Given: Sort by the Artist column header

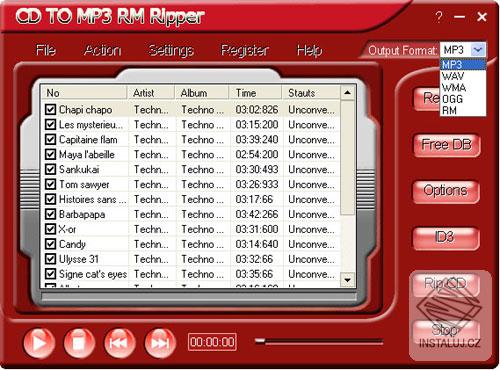Looking at the screenshot, I should point(151,93).
